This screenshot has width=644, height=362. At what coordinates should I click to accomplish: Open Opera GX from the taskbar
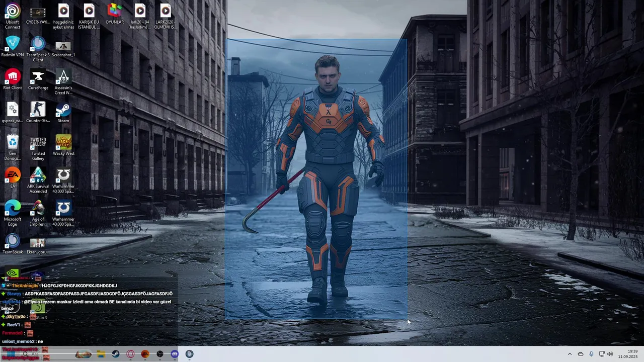pyautogui.click(x=130, y=354)
